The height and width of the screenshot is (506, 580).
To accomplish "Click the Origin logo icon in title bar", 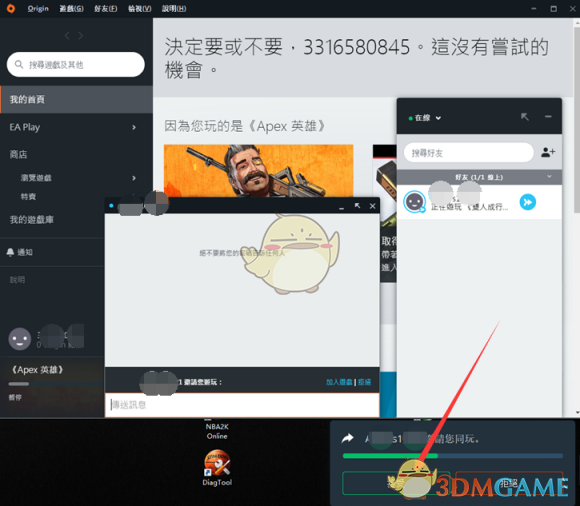I will 11,8.
